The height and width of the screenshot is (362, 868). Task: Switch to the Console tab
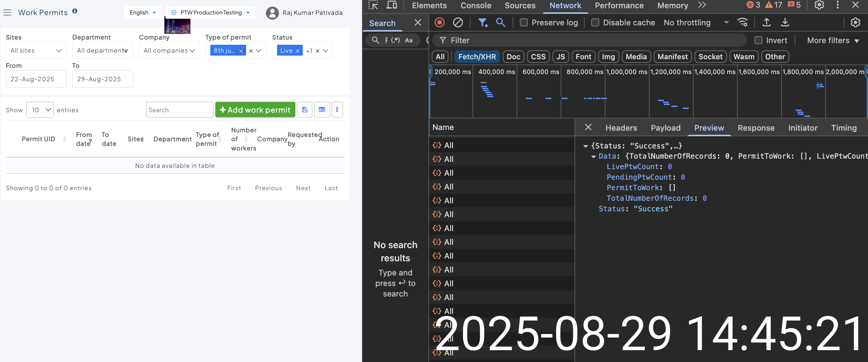[x=476, y=5]
